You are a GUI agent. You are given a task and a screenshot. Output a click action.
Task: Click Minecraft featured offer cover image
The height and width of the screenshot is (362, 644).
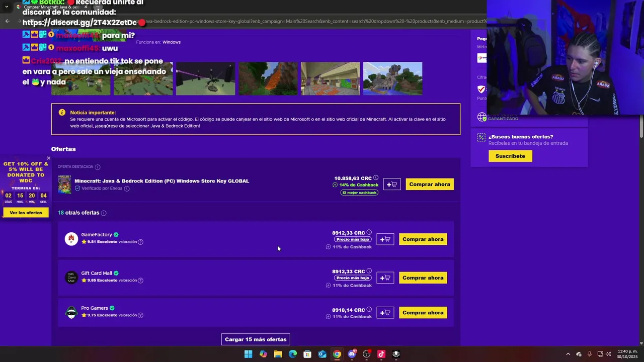point(64,185)
